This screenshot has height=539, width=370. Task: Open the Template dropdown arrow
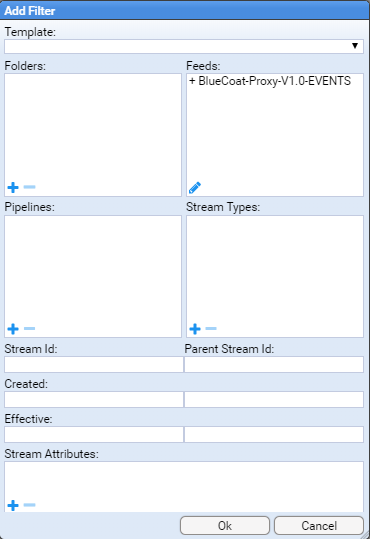coord(355,46)
